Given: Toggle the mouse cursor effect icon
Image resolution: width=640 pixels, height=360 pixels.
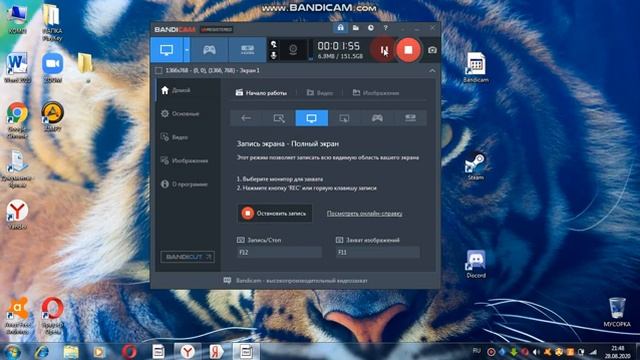Looking at the screenshot, I should point(273,44).
